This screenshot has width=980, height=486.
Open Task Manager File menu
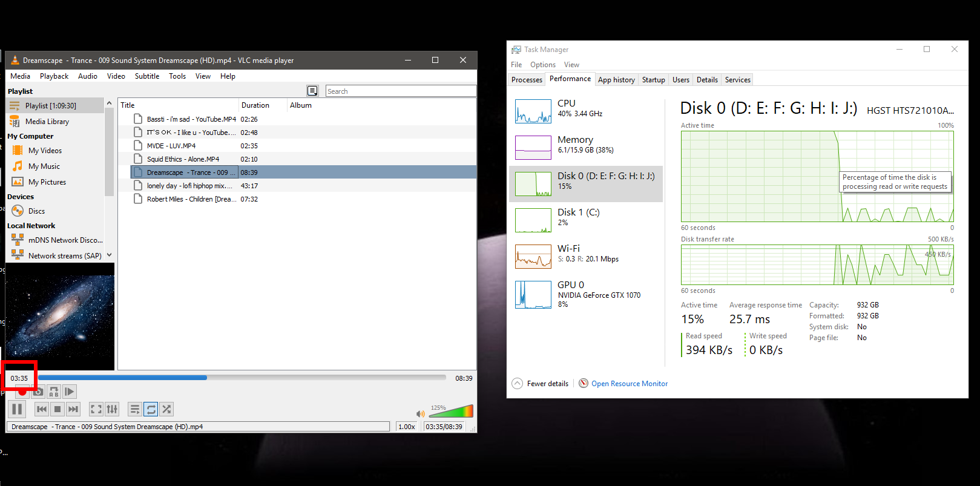point(516,65)
